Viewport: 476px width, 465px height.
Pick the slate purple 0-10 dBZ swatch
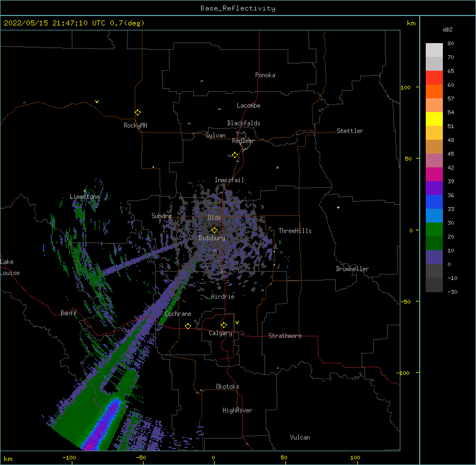point(434,257)
